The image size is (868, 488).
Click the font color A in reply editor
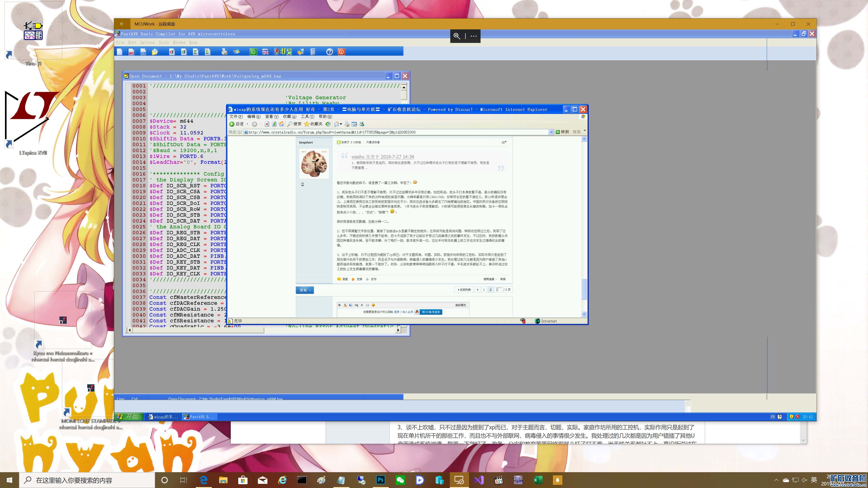pyautogui.click(x=345, y=305)
